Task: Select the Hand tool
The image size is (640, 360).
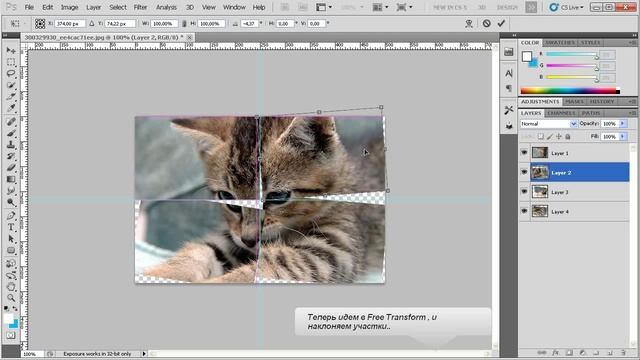Action: point(11,287)
